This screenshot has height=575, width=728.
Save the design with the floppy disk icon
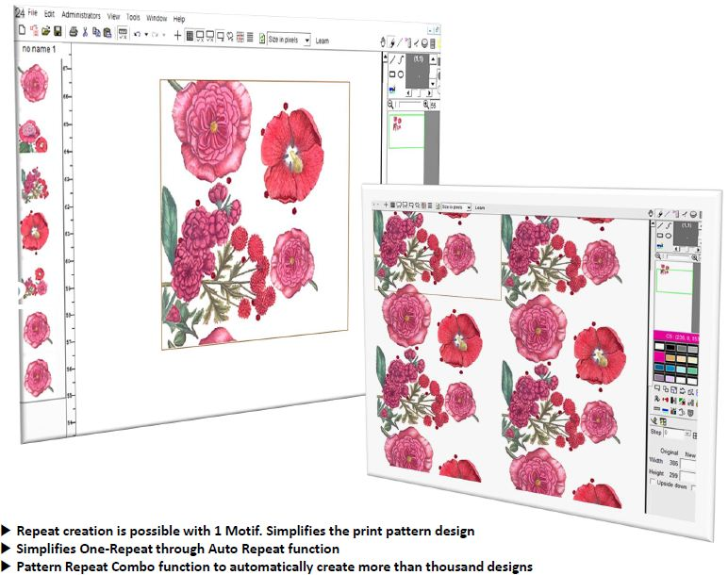tap(58, 31)
